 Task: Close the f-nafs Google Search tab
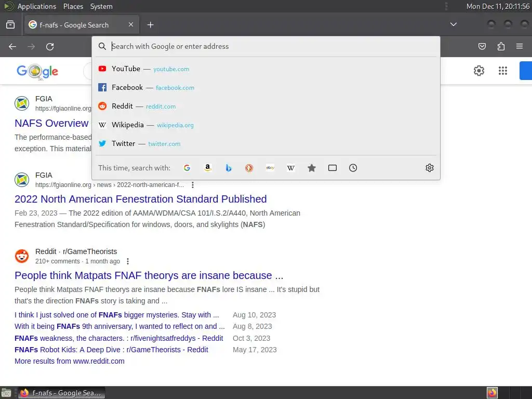131,24
